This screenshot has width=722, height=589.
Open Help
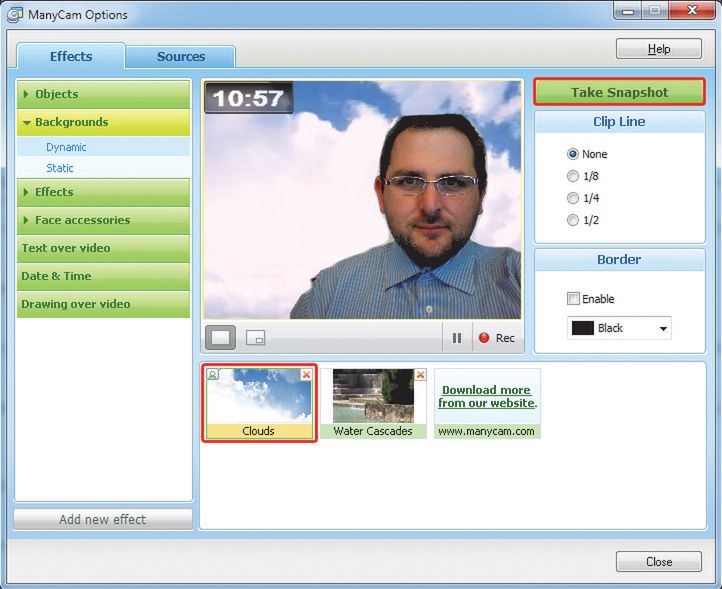click(659, 49)
